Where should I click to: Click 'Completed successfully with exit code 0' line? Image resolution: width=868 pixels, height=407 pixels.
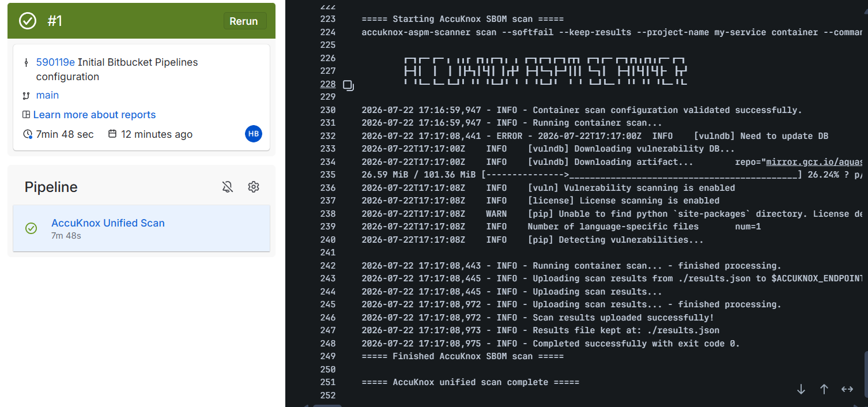point(550,344)
